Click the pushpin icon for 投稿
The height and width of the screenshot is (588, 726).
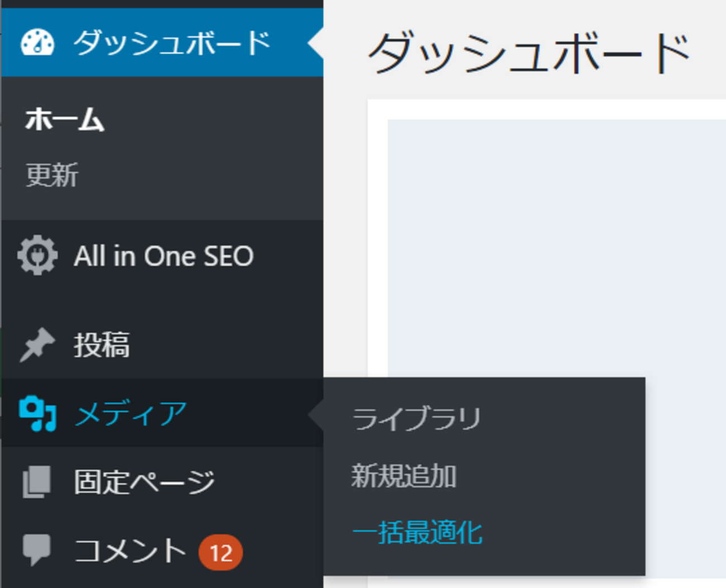[37, 344]
